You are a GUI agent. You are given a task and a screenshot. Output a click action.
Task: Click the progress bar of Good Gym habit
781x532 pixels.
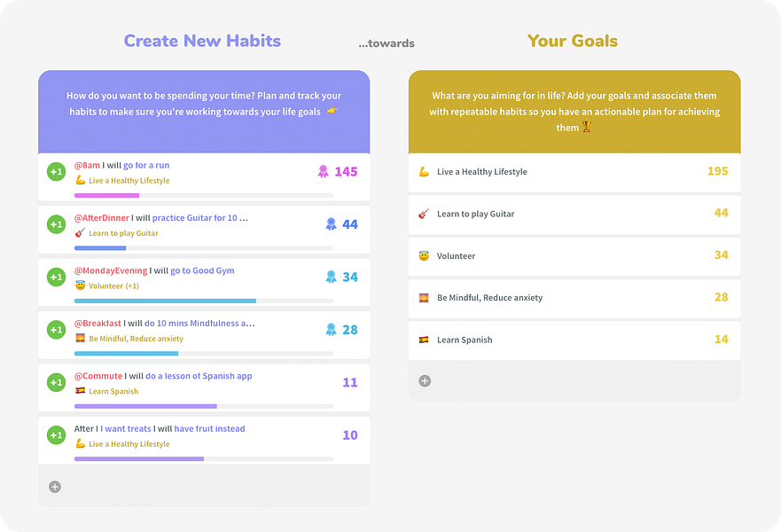click(x=204, y=301)
